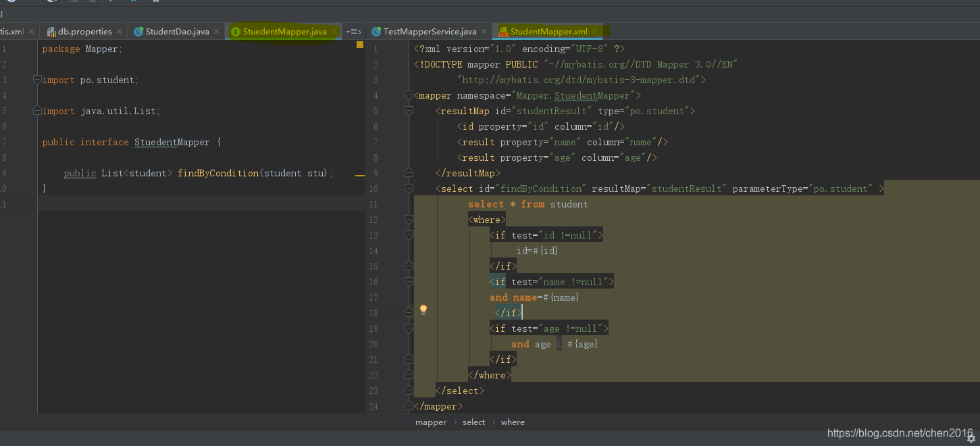Open the settings gear in the status bar

(971, 438)
